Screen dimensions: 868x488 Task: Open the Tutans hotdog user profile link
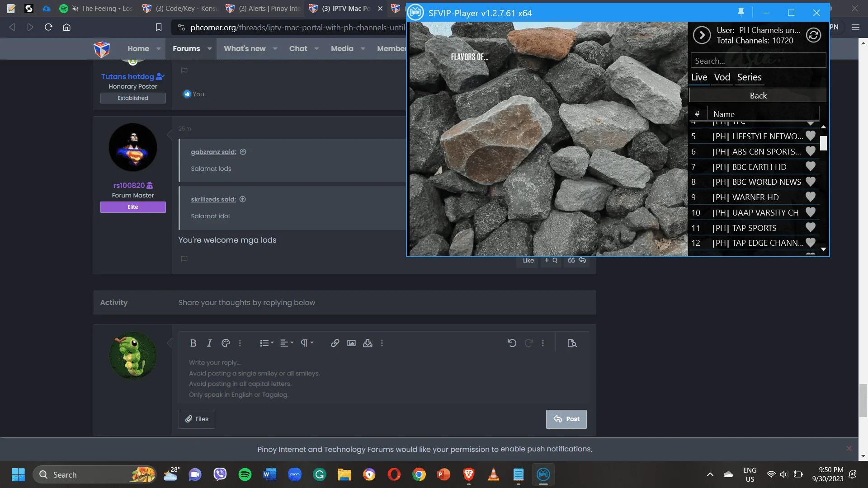(x=127, y=77)
